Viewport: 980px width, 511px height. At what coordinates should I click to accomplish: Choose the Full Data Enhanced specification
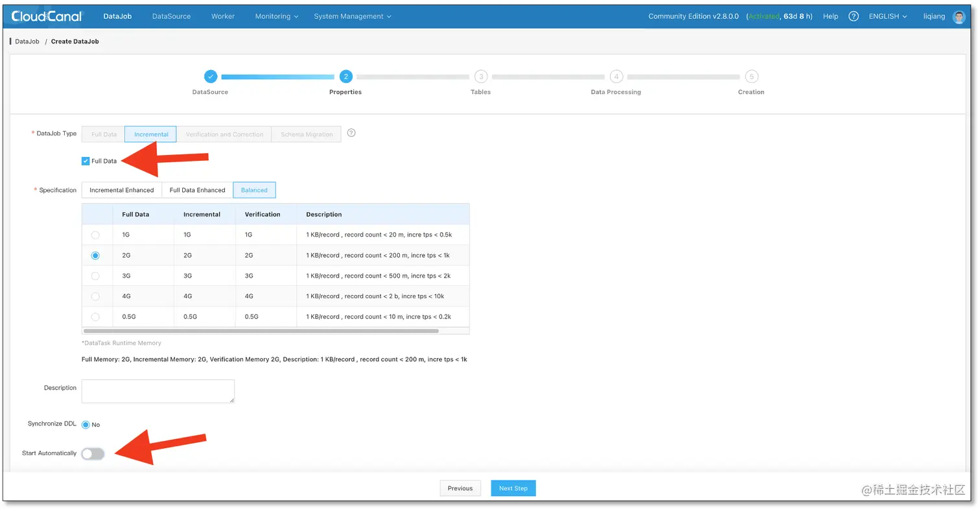(197, 190)
